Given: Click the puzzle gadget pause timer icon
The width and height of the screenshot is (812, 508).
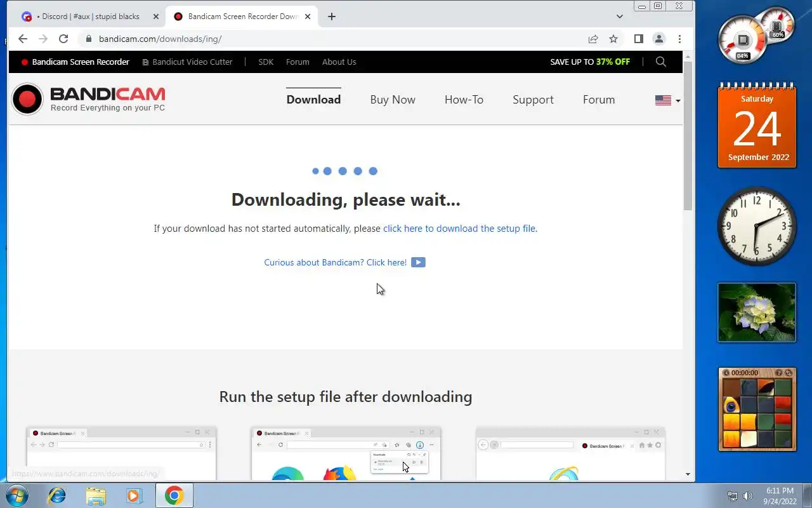Looking at the screenshot, I should coord(726,373).
